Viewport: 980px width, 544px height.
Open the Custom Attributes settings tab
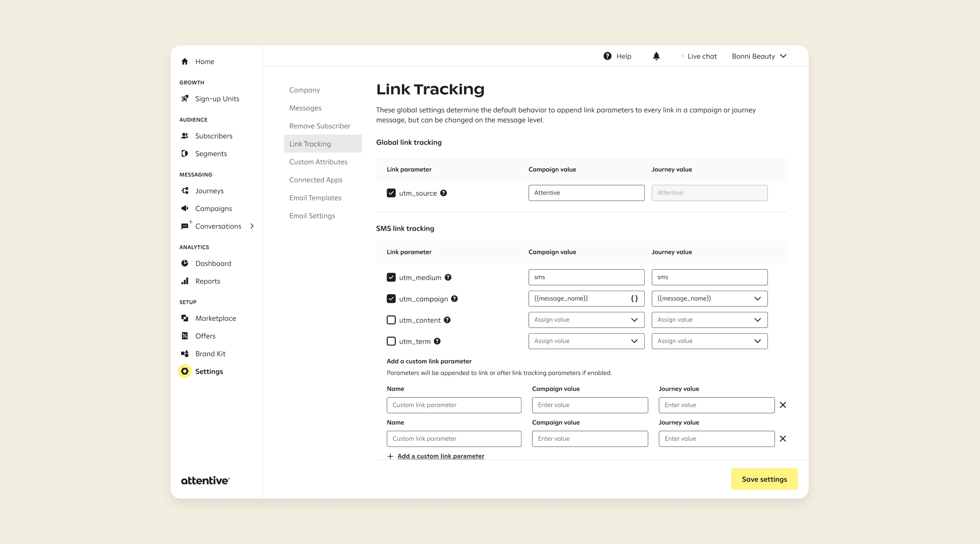[x=318, y=162]
